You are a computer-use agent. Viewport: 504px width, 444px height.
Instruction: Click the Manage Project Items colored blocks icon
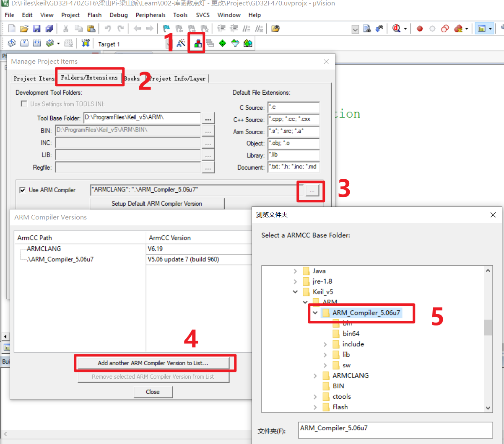point(197,43)
